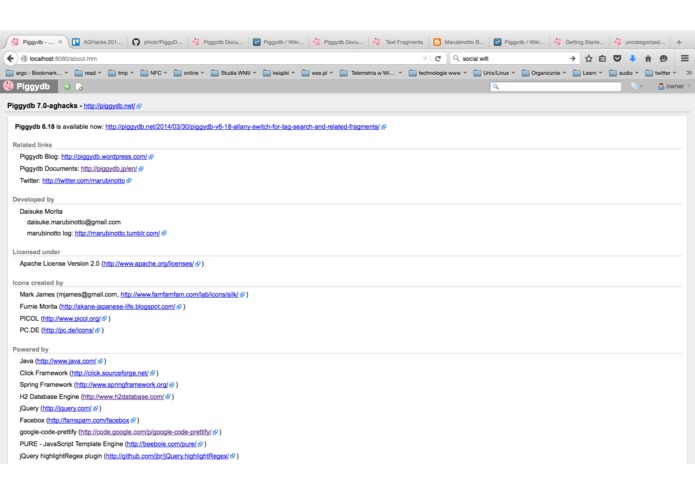Open the google-code-prettify link

click(146, 432)
